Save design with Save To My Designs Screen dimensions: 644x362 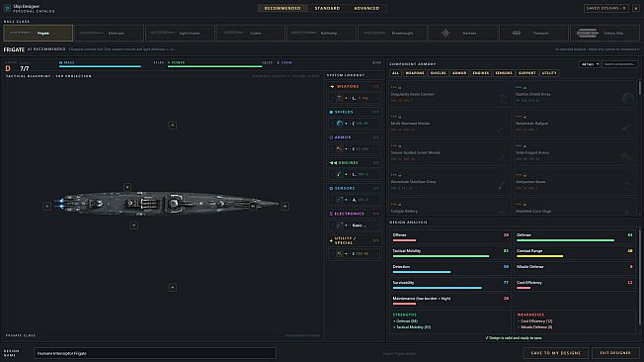click(x=556, y=353)
